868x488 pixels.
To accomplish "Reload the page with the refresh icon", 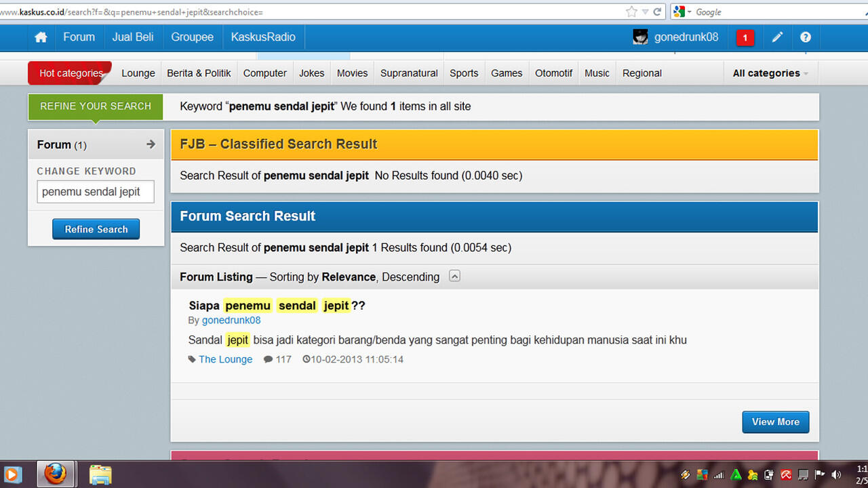I will (657, 12).
